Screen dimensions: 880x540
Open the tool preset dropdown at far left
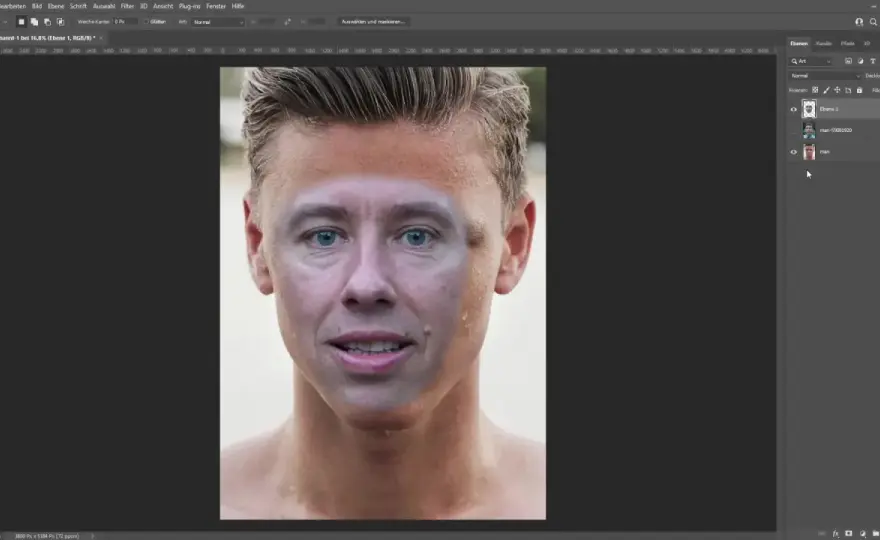[4, 22]
